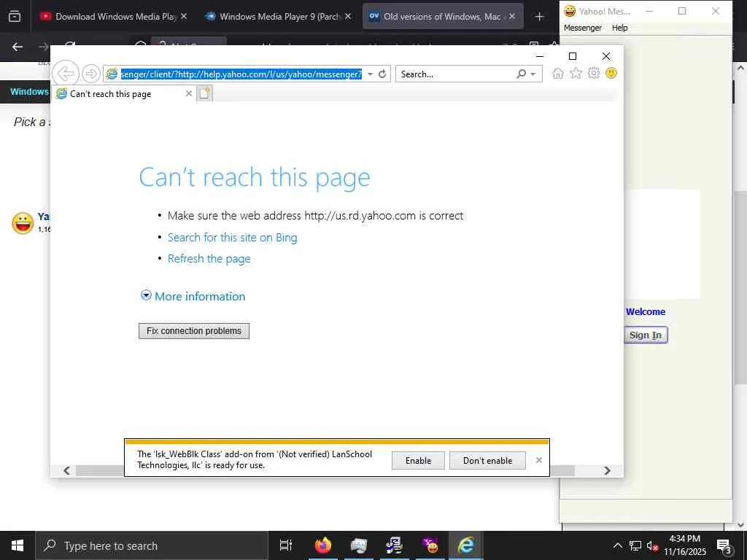Viewport: 747px width, 560px height.
Task: Click the Internet Explorer forward arrow button
Action: (x=90, y=74)
